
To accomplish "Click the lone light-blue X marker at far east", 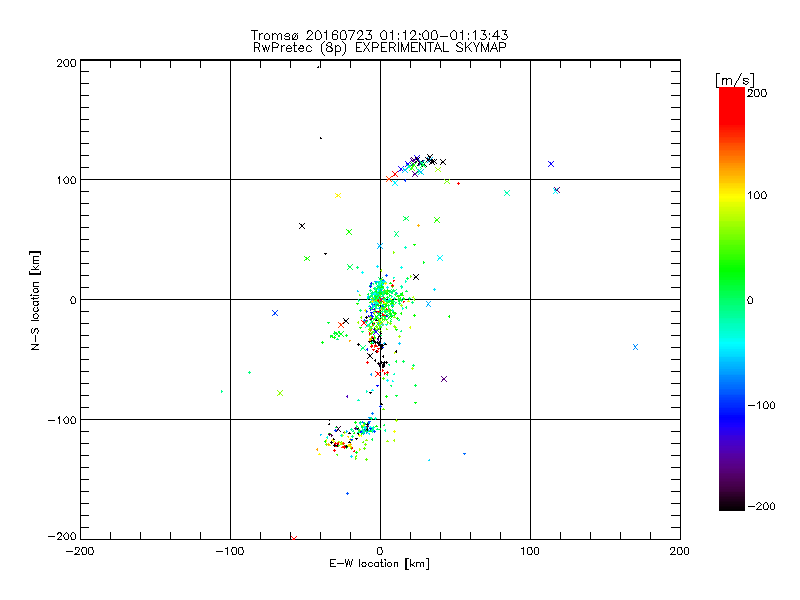I will click(635, 347).
